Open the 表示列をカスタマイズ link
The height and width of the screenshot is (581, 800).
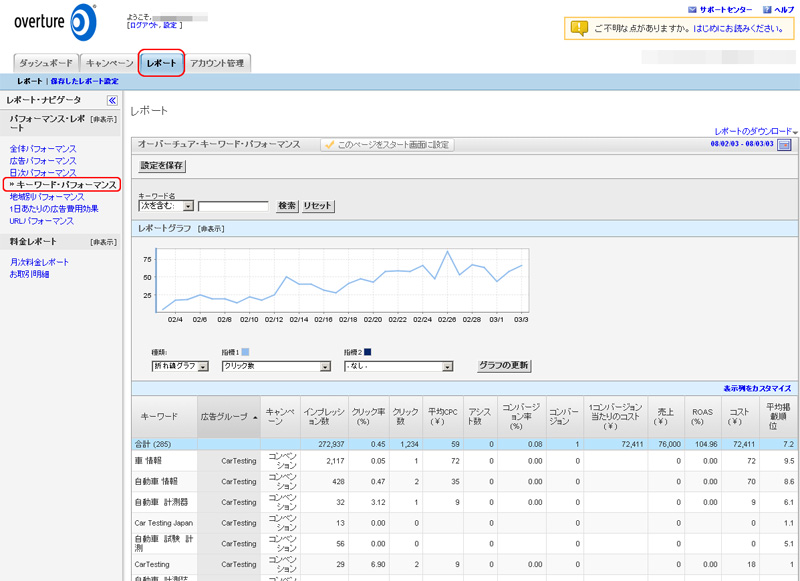click(757, 388)
